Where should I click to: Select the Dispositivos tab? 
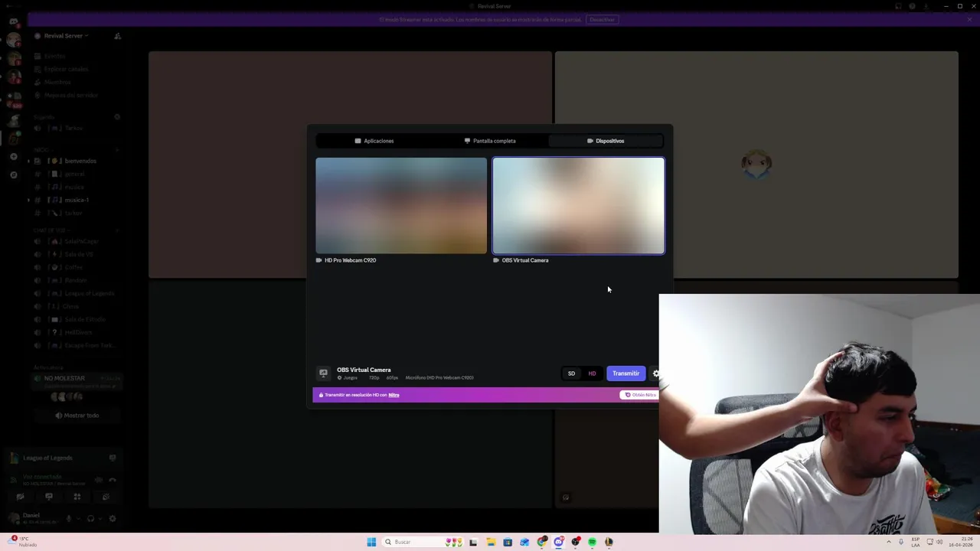tap(606, 141)
